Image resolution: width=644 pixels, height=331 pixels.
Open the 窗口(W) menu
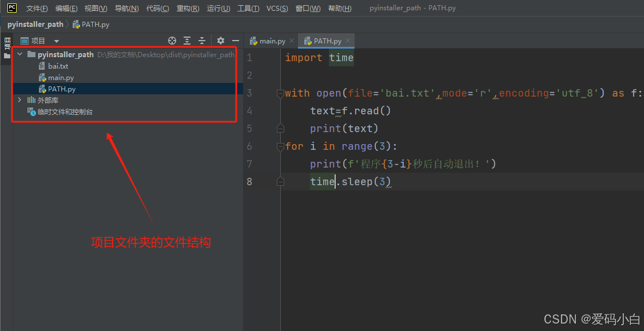click(308, 8)
